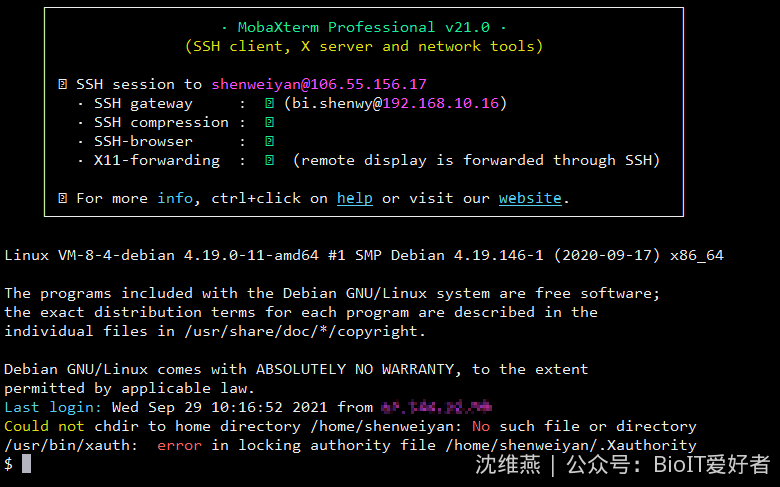Click the icon before For more info
Screen dimensions: 780x487
click(x=62, y=198)
